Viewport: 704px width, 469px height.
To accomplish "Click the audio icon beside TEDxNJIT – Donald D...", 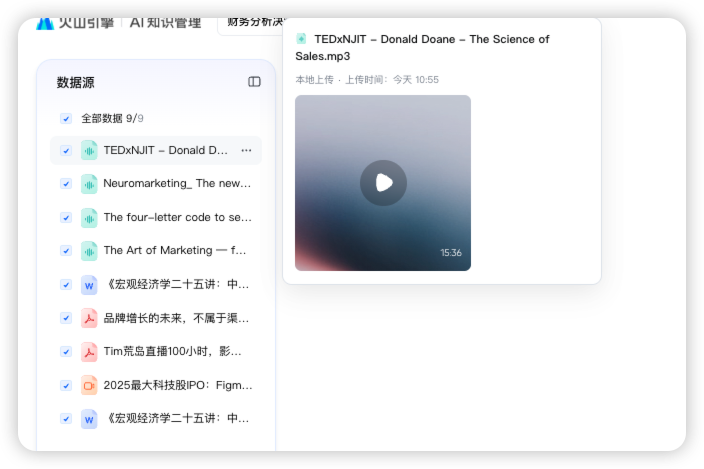I will (x=89, y=150).
